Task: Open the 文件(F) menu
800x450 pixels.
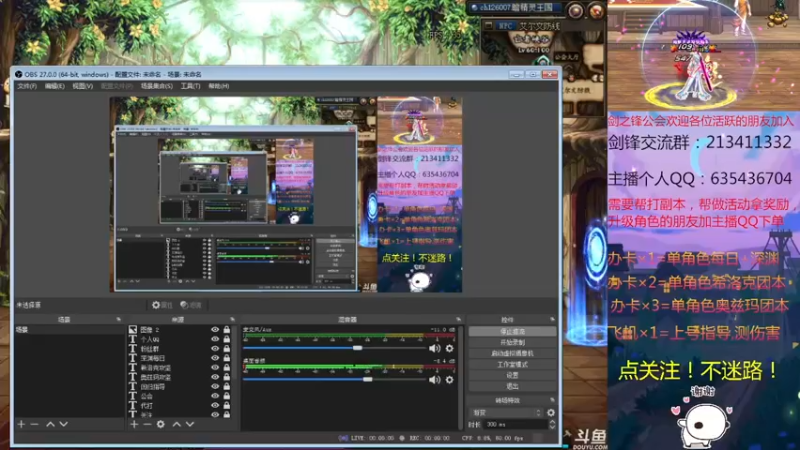Action: 27,86
